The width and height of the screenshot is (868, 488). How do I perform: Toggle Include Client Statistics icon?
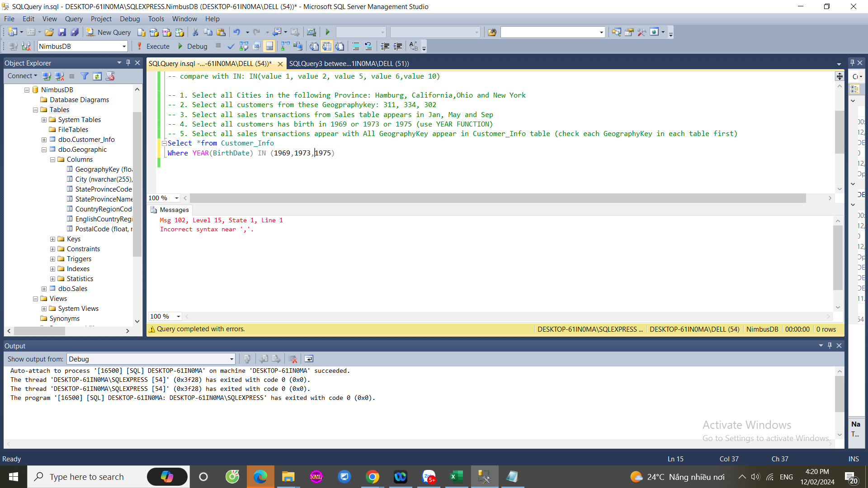(x=297, y=46)
